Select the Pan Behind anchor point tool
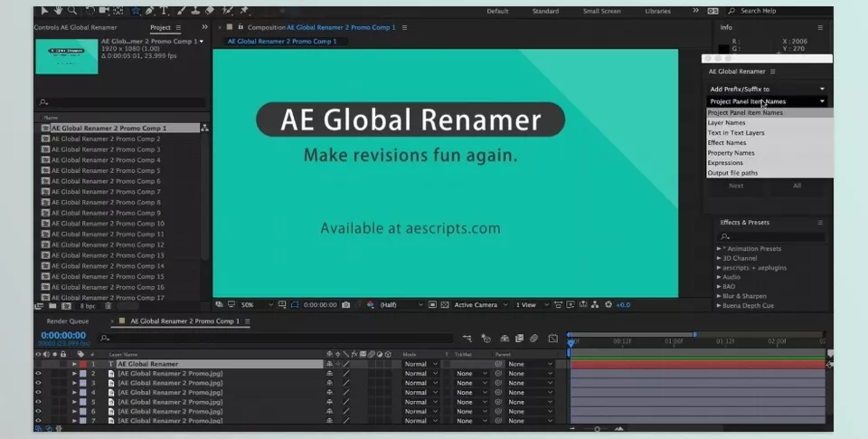This screenshot has width=868, height=439. [118, 11]
